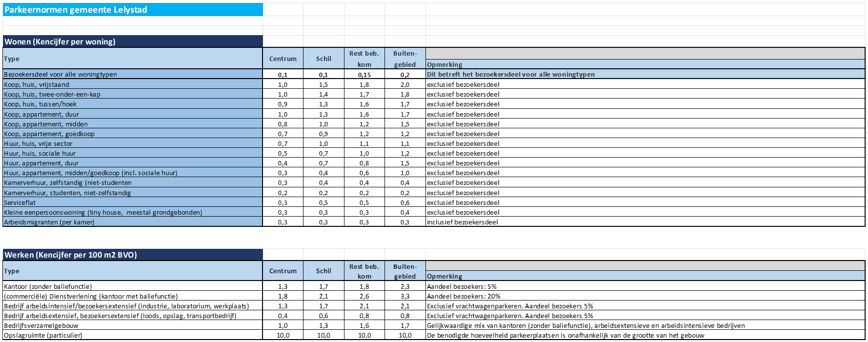Select the '(commerciële) Dienstverlening' row label
This screenshot has width=868, height=342.
[133, 296]
